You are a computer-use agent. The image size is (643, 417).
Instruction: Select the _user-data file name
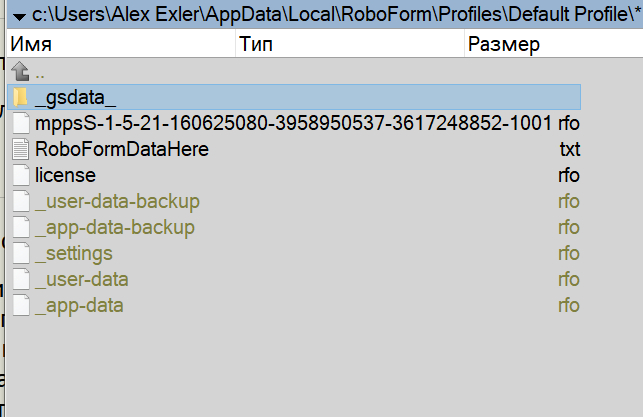tap(81, 279)
